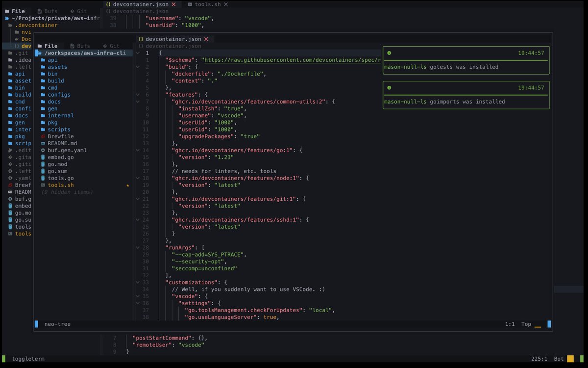This screenshot has width=588, height=368.
Task: Click the configs folder icon in floating tree
Action: click(43, 95)
